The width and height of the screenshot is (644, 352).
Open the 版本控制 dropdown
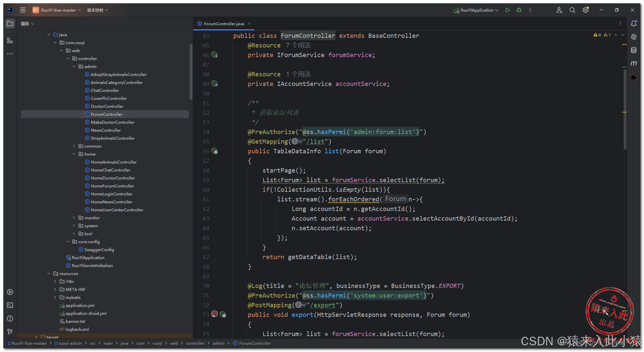point(98,10)
